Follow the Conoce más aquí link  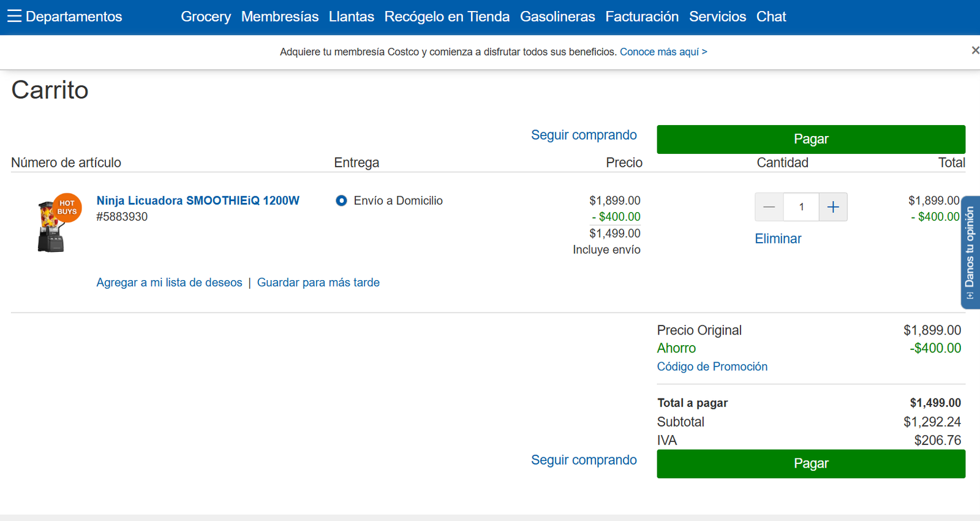point(663,52)
